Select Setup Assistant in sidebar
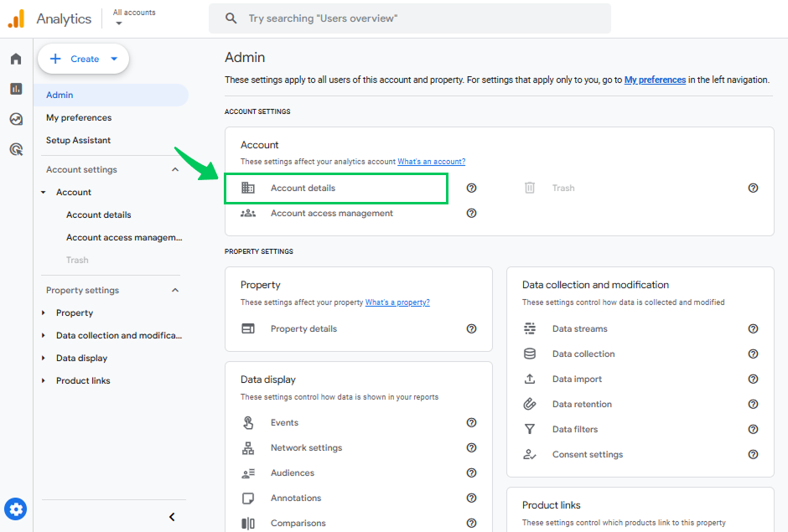Viewport: 788px width, 532px height. 79,140
